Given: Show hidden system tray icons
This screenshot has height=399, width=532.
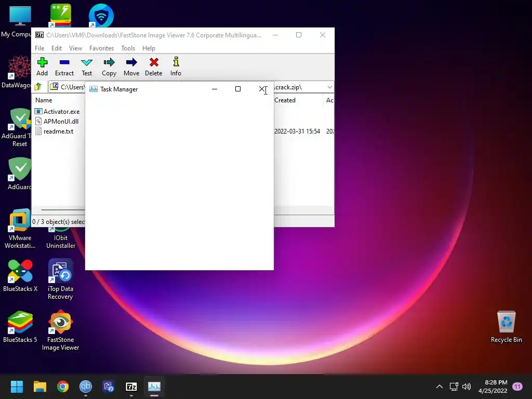Looking at the screenshot, I should 440,387.
